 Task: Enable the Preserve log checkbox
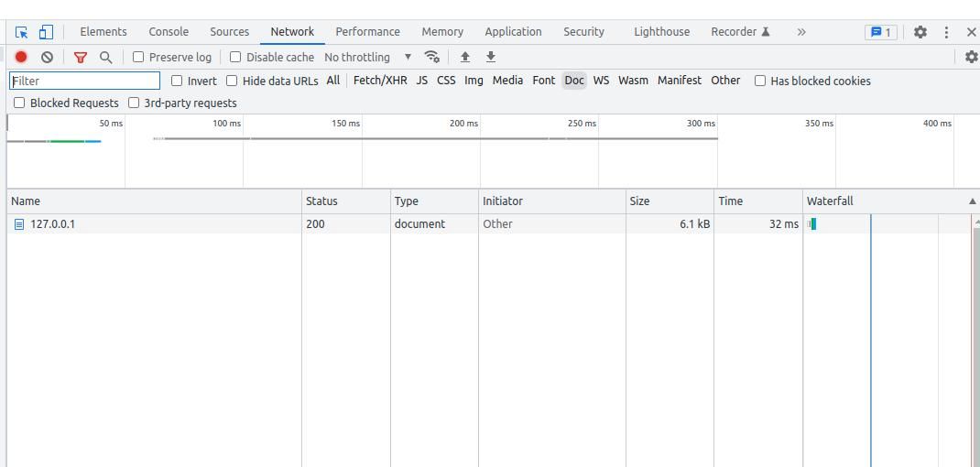click(x=139, y=57)
